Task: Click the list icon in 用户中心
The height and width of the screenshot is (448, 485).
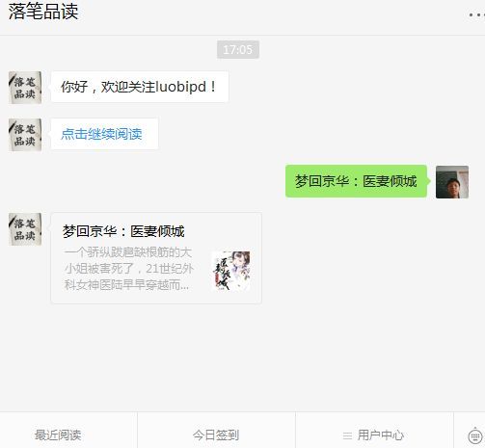Action: (x=347, y=435)
